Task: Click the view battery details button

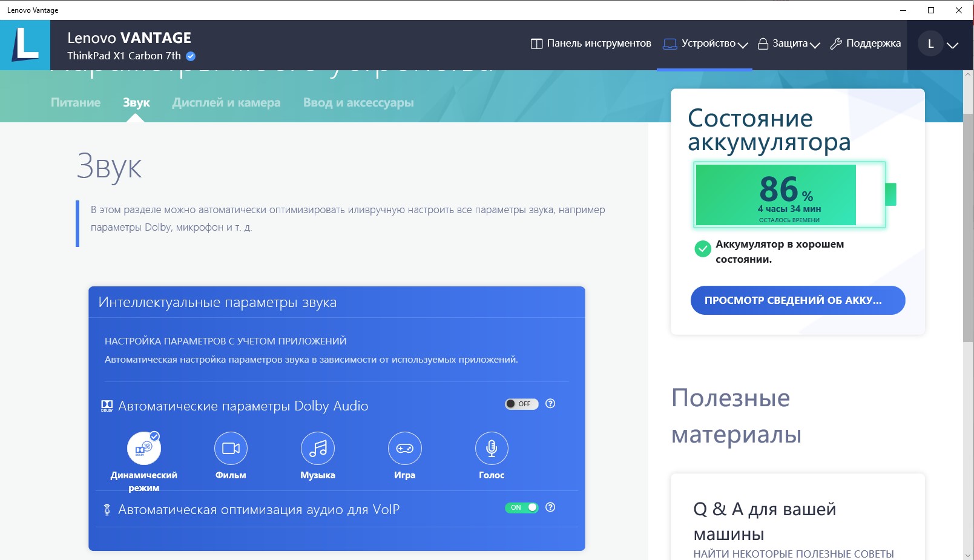Action: point(797,300)
